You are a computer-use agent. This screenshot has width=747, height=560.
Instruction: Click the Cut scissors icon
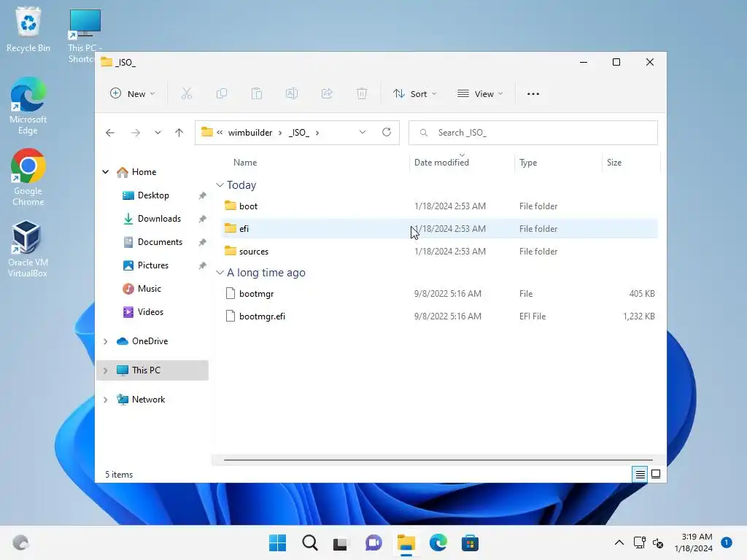point(186,94)
